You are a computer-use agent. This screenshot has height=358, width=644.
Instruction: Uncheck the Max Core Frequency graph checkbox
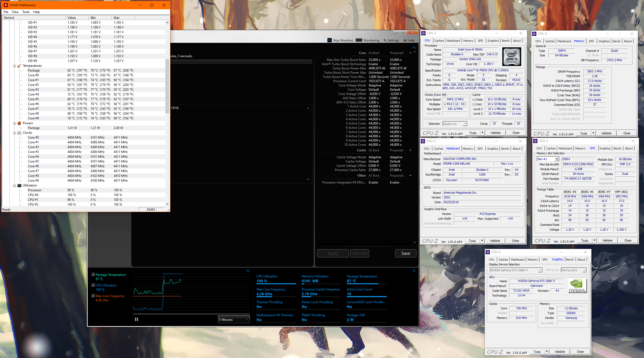coord(93,296)
